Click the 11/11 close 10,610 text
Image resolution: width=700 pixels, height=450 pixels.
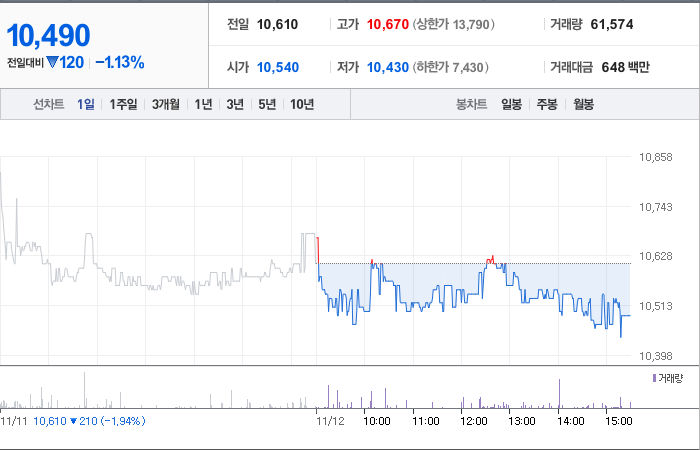[x=50, y=421]
